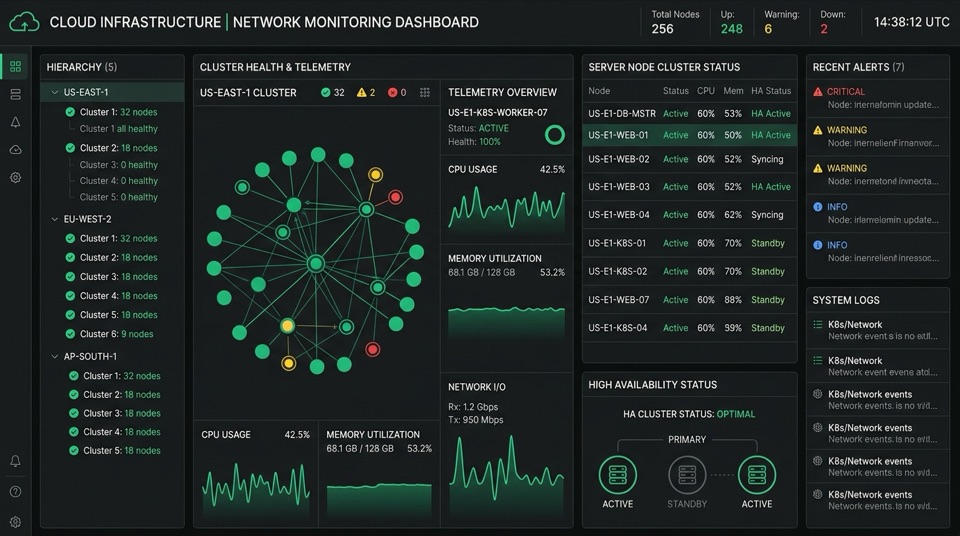
Task: Click HA Cluster Status OPTIMAL label
Action: [689, 414]
